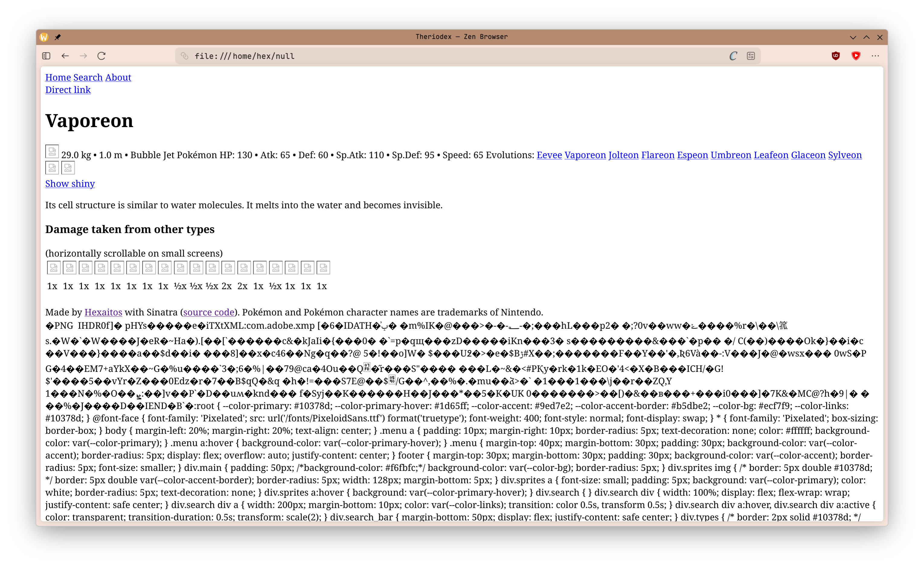
Task: Navigate back using the back arrow
Action: pos(65,56)
